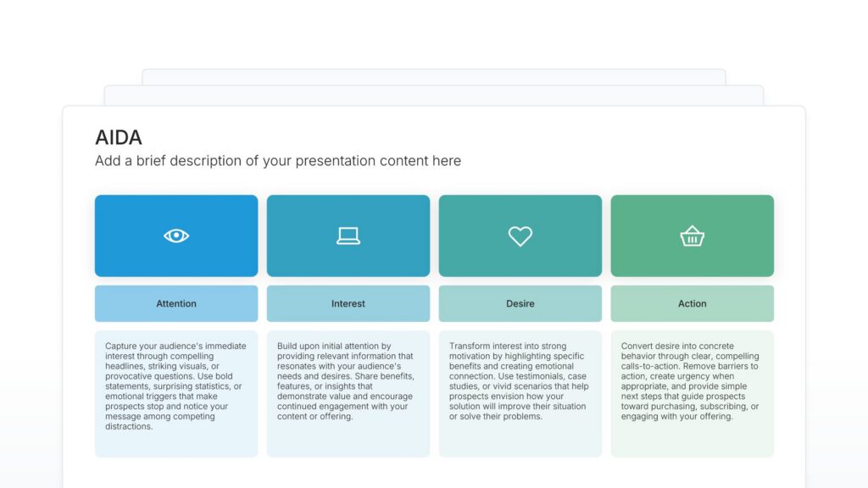Click the eye icon in Attention card

coord(176,236)
